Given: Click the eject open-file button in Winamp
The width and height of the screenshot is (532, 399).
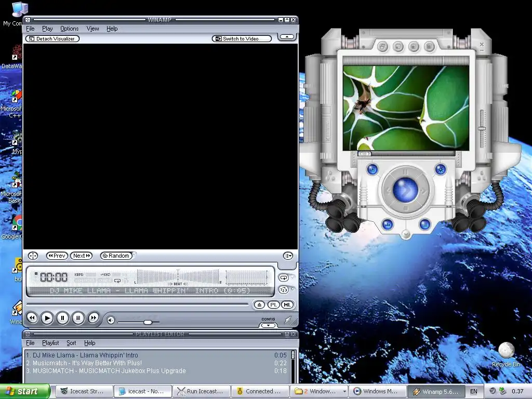Looking at the screenshot, I should click(x=260, y=304).
